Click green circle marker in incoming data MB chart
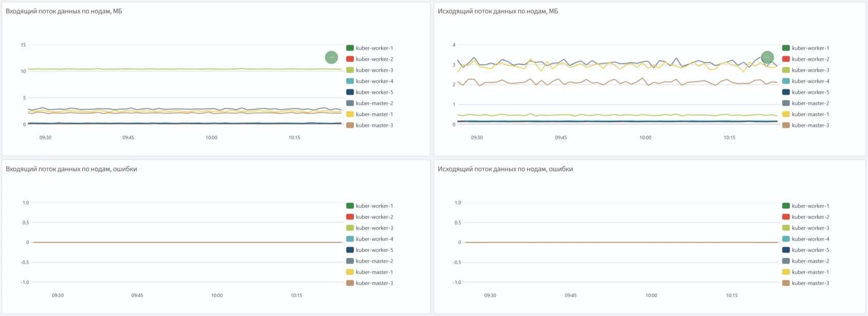This screenshot has width=868, height=316. pyautogui.click(x=331, y=57)
